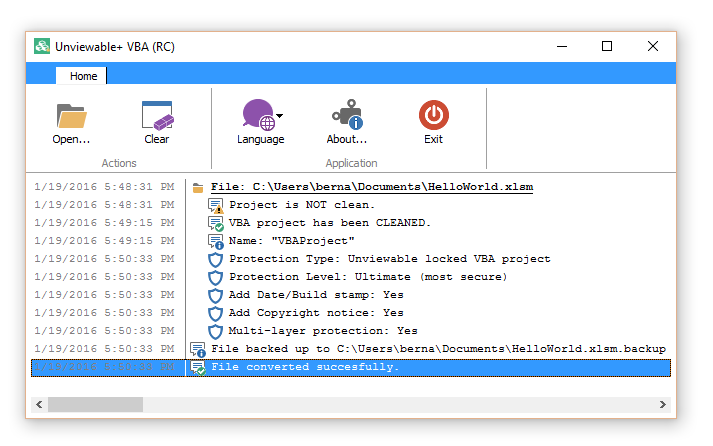Click the info icon beside the 'File backed up to' row
The height and width of the screenshot is (446, 713).
pyautogui.click(x=198, y=350)
